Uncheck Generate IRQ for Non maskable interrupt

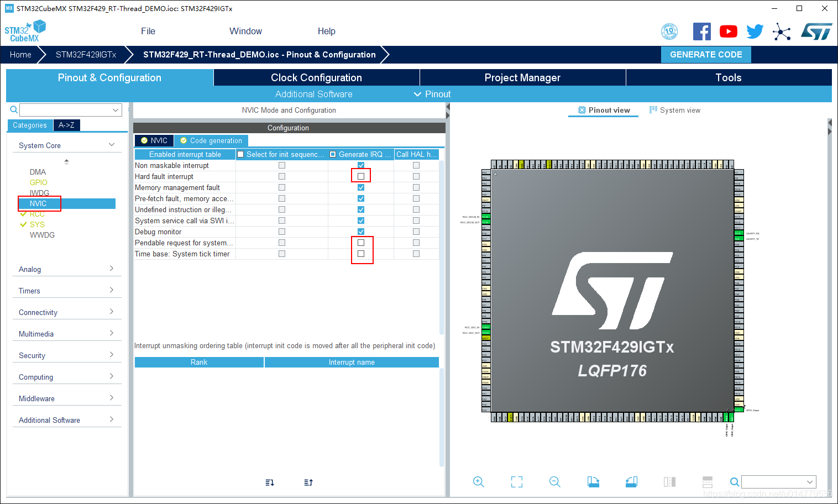click(x=361, y=165)
